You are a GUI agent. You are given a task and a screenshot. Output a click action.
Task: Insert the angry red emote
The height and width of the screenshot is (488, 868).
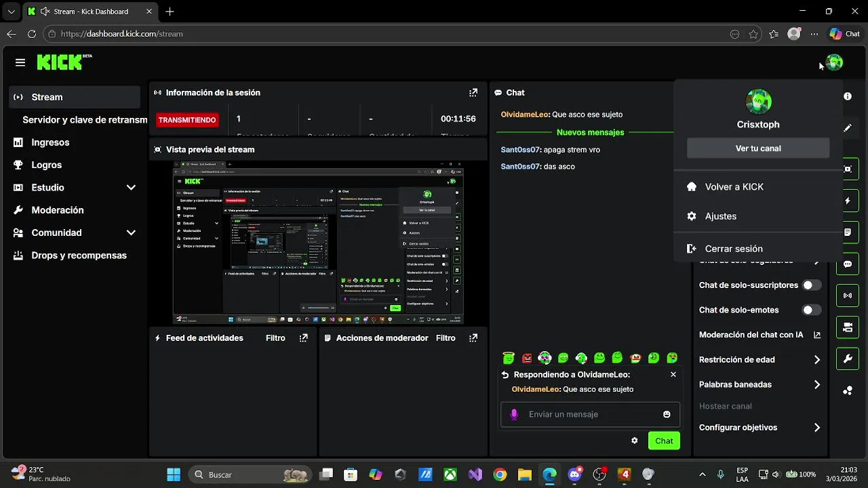click(x=527, y=358)
